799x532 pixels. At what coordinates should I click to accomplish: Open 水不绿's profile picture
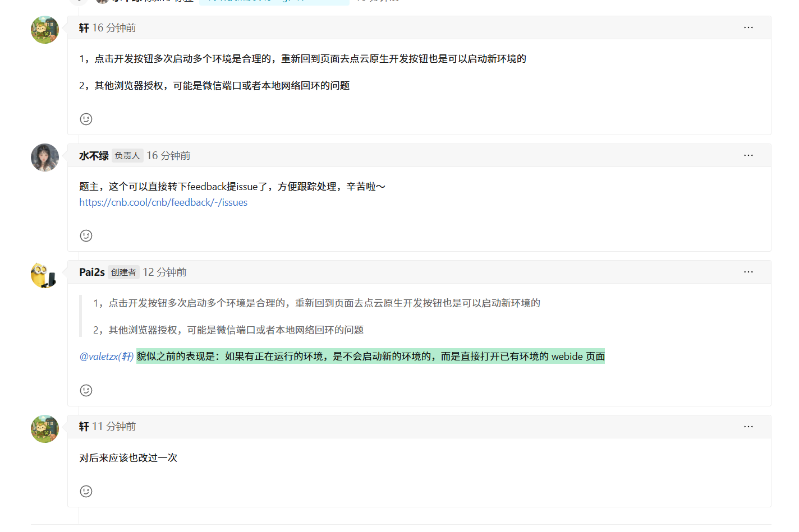point(44,158)
